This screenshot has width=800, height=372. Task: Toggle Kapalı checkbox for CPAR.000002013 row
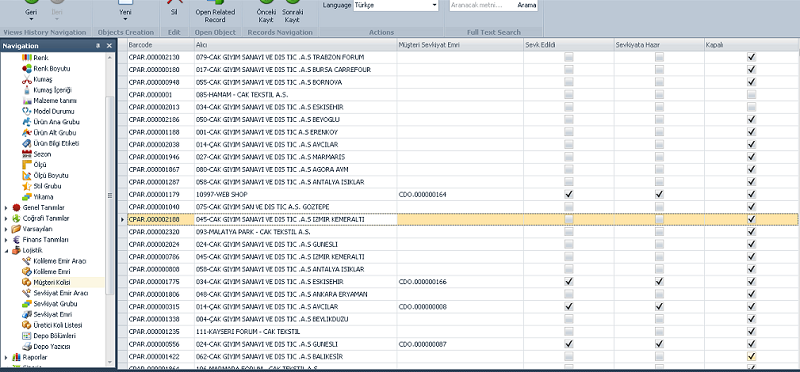[x=751, y=107]
